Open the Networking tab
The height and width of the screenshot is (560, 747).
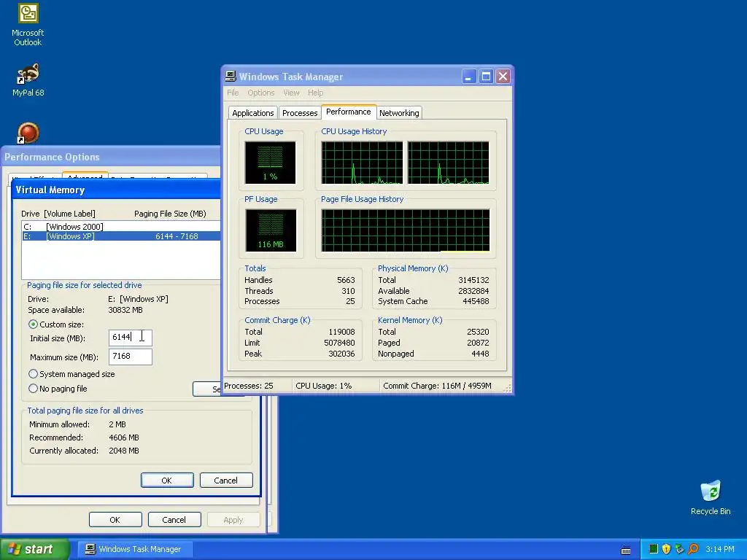pos(399,113)
